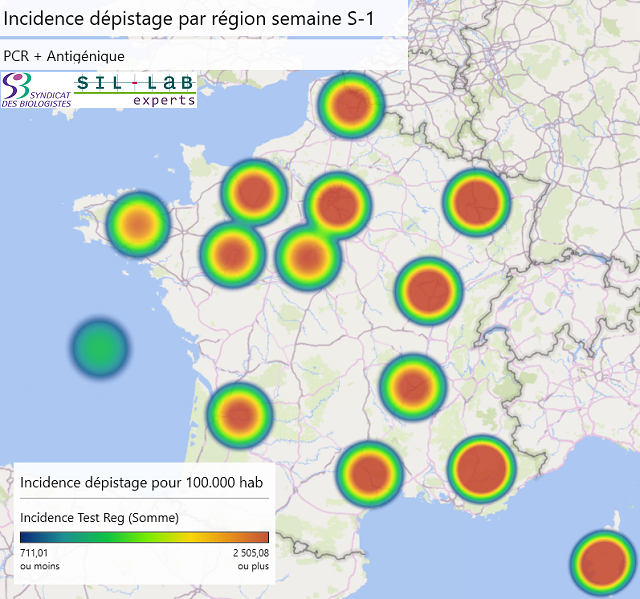Select the Pays de la Loire heat circle
This screenshot has height=599, width=640.
(233, 254)
